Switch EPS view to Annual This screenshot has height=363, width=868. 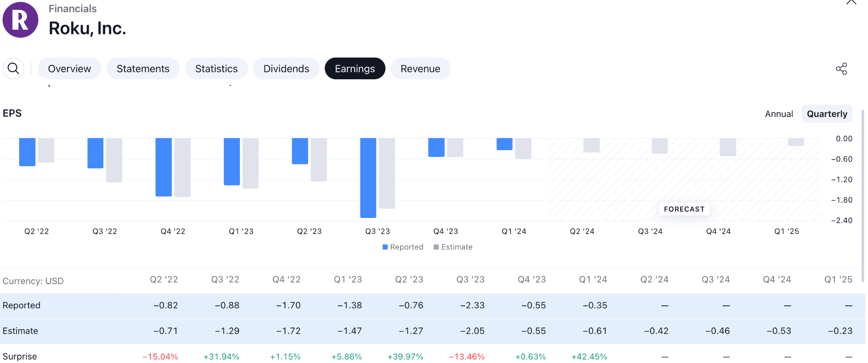coord(779,114)
